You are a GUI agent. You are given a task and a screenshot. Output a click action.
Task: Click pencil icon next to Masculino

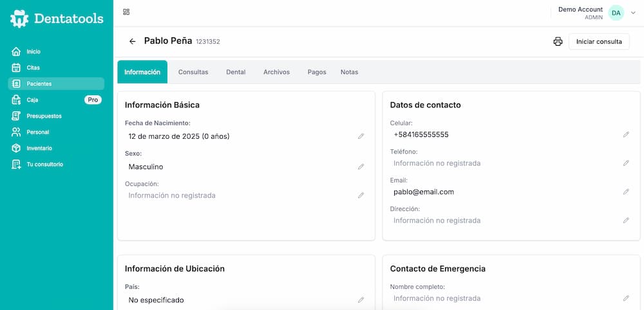(x=361, y=167)
